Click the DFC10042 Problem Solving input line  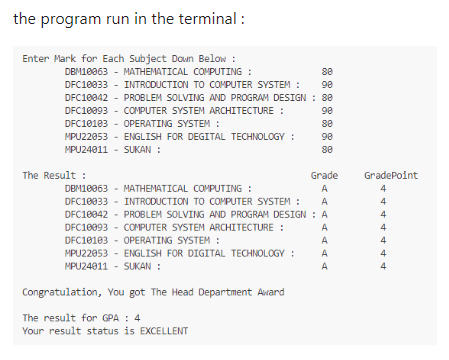[x=199, y=98]
